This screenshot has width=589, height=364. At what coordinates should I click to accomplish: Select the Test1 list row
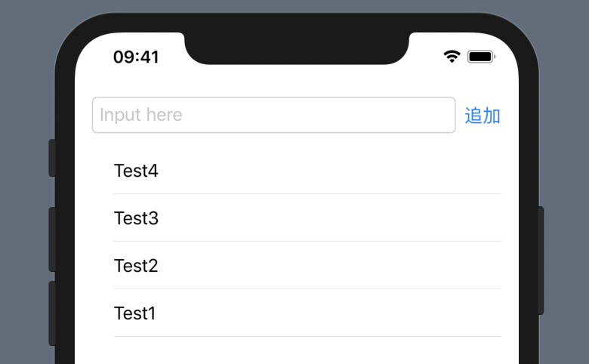(297, 313)
